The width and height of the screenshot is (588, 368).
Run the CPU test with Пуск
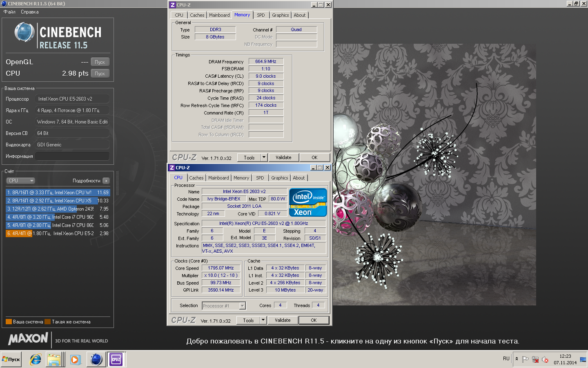click(x=100, y=74)
